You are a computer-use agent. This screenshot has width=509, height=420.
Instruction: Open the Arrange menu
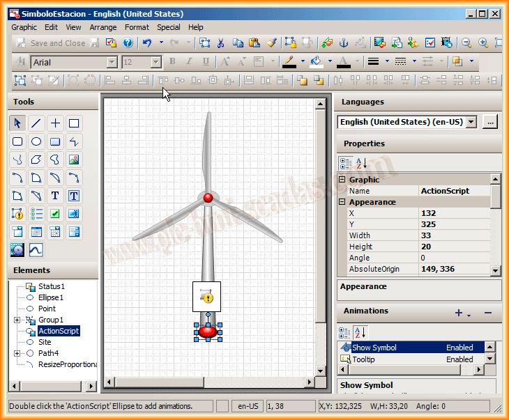(x=103, y=27)
